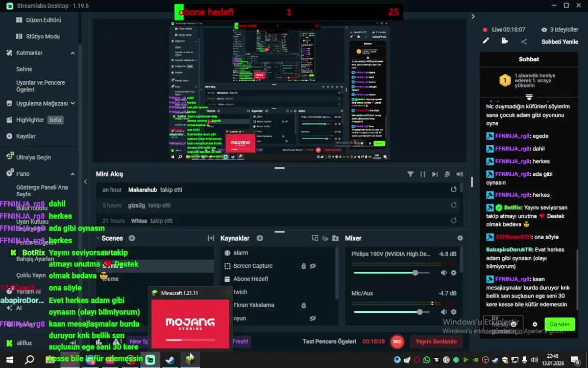Image resolution: width=588 pixels, height=368 pixels.
Task: Toggle the lock on Screen Capture source
Action: tap(304, 266)
